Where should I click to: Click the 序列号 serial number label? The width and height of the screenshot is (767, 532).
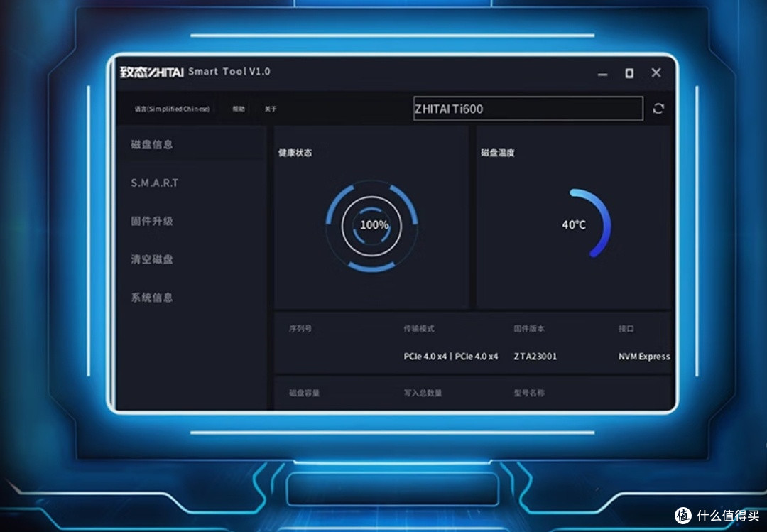click(300, 328)
